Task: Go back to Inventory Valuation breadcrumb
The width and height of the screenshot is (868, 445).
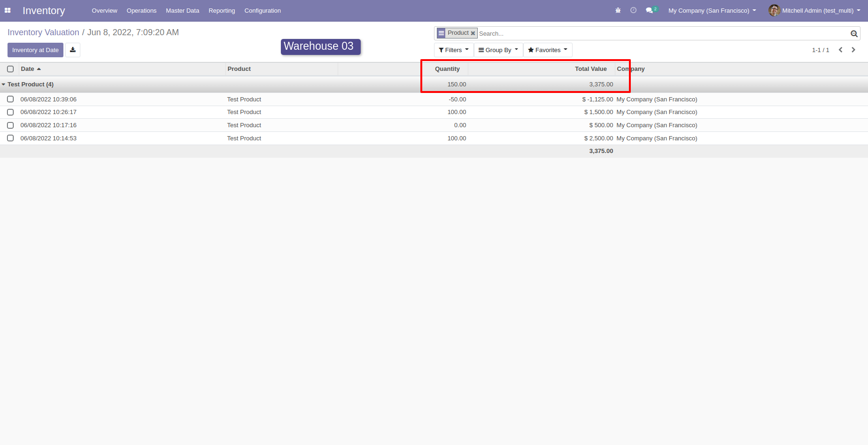Action: point(43,32)
